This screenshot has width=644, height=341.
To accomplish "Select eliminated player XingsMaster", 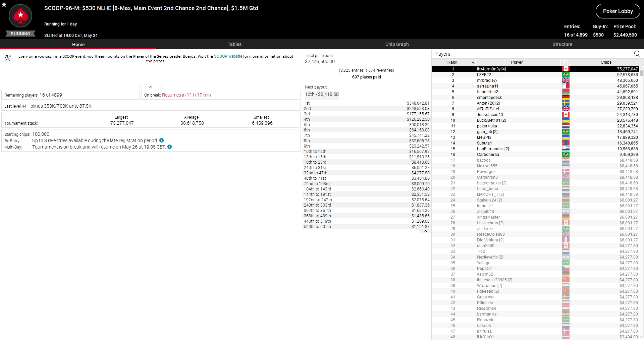I will pos(535,217).
